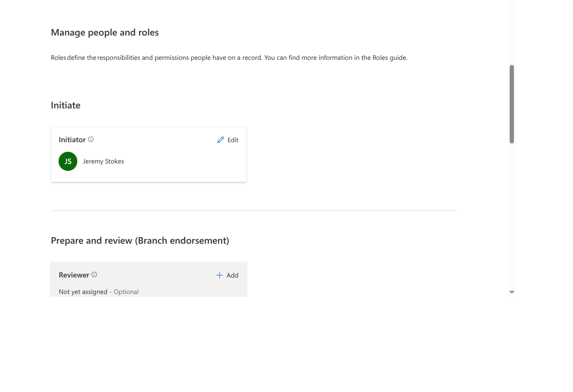
Task: Click the pencil icon to change the Initiator
Action: click(x=221, y=140)
